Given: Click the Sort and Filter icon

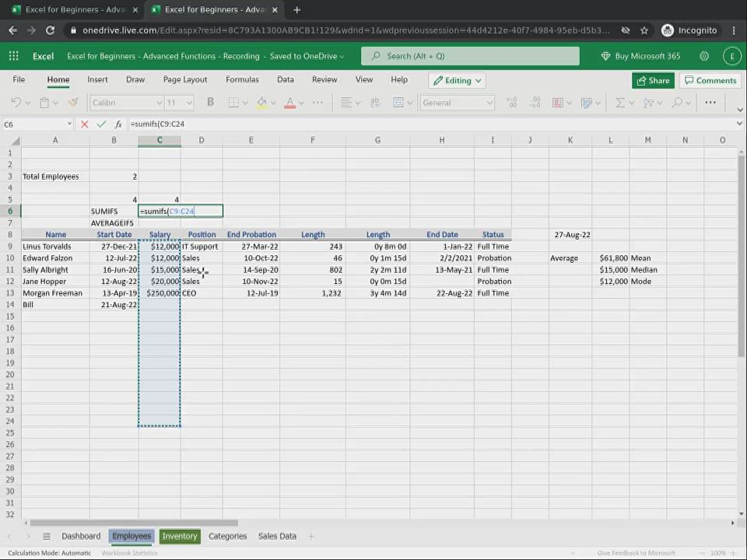Looking at the screenshot, I should (648, 103).
